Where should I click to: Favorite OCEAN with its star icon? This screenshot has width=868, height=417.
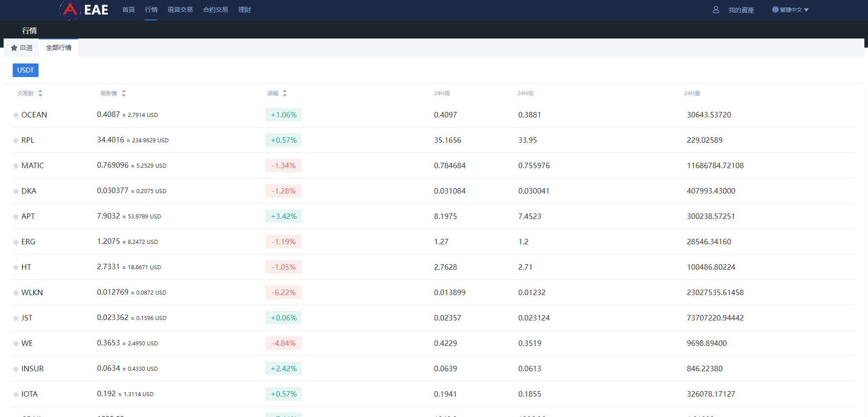pyautogui.click(x=16, y=115)
